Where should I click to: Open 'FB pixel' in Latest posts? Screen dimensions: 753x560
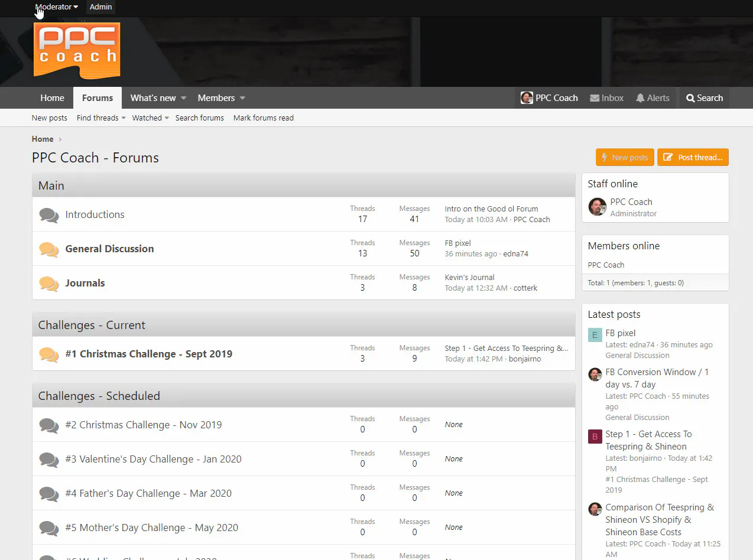pos(621,333)
